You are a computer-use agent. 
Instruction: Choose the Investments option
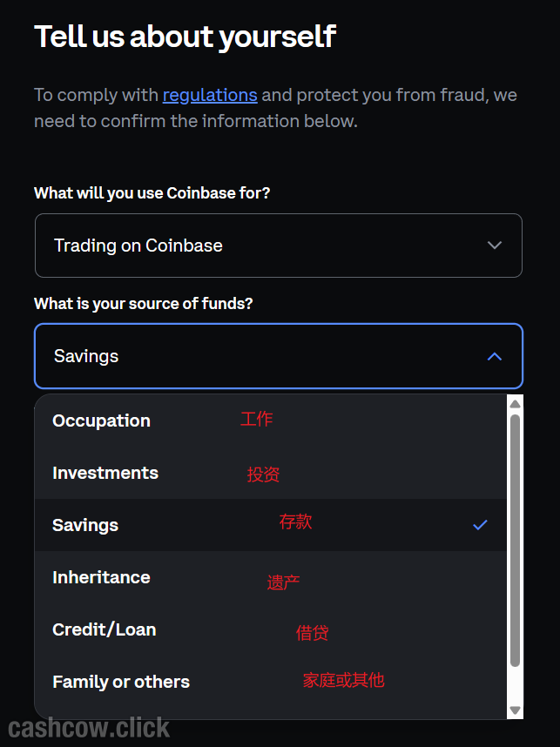click(x=105, y=473)
